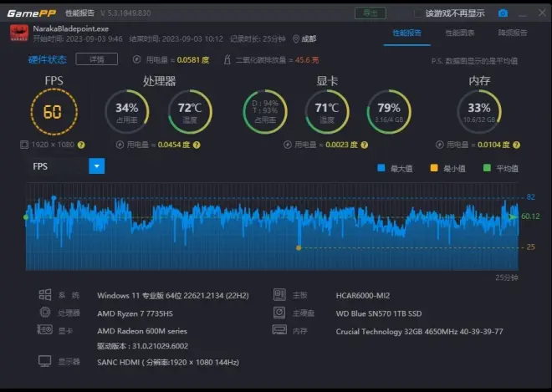The image size is (552, 392).
Task: Click the green 平均值 legend swatch
Action: pos(488,168)
